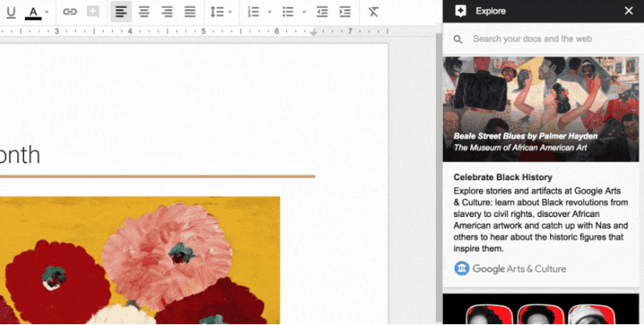Expand numbered list style dropdown

[269, 12]
